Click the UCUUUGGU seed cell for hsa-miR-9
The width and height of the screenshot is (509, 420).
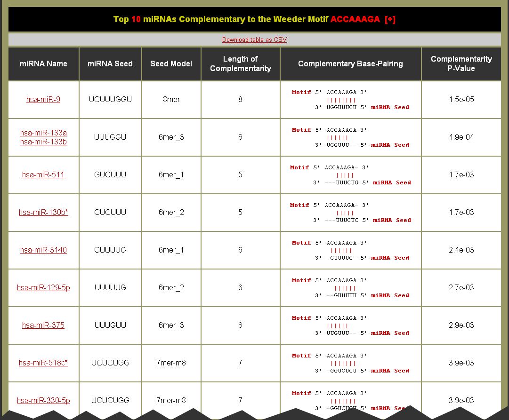coord(110,99)
